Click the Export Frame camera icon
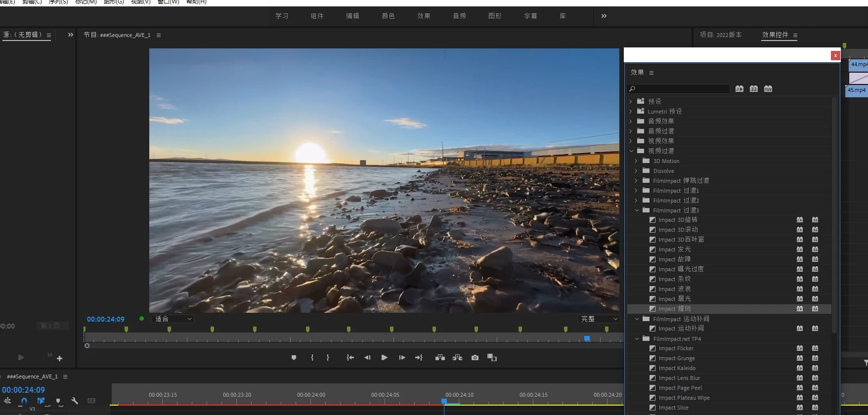Viewport: 868px width, 415px height. [475, 358]
